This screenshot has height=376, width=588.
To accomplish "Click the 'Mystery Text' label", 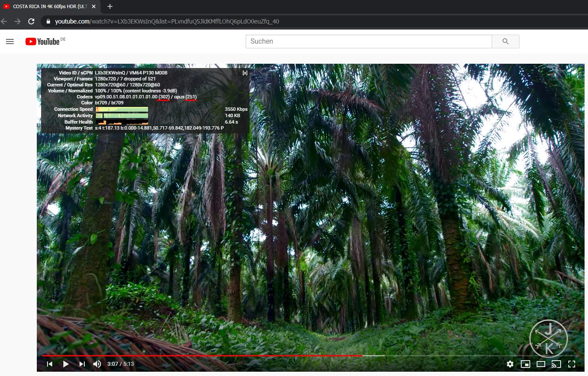I will (x=79, y=128).
